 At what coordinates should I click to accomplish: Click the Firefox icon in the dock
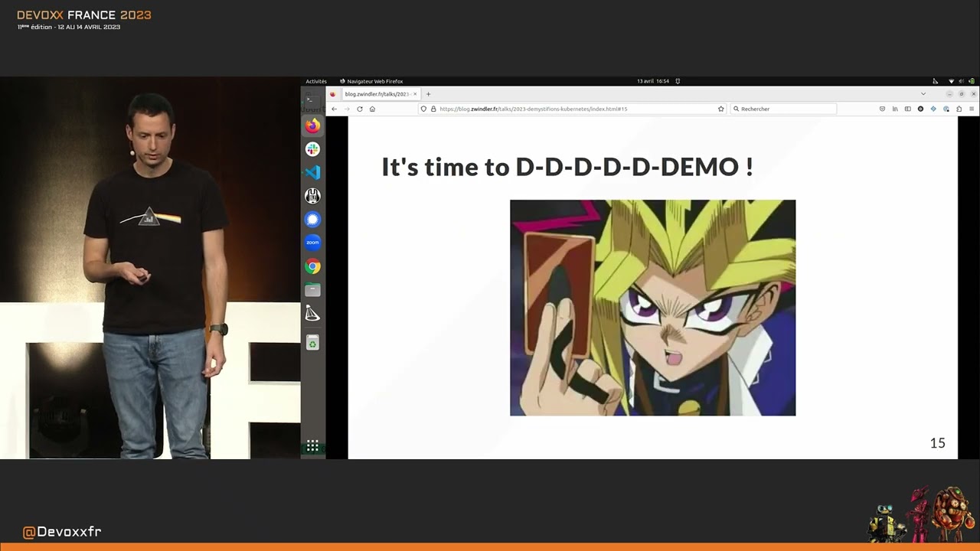(312, 126)
